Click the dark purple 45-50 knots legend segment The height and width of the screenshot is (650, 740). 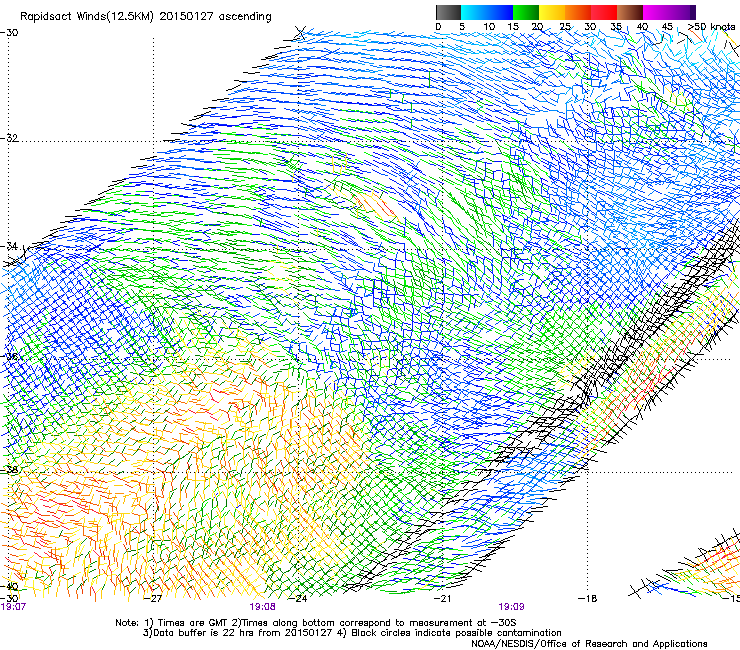682,13
